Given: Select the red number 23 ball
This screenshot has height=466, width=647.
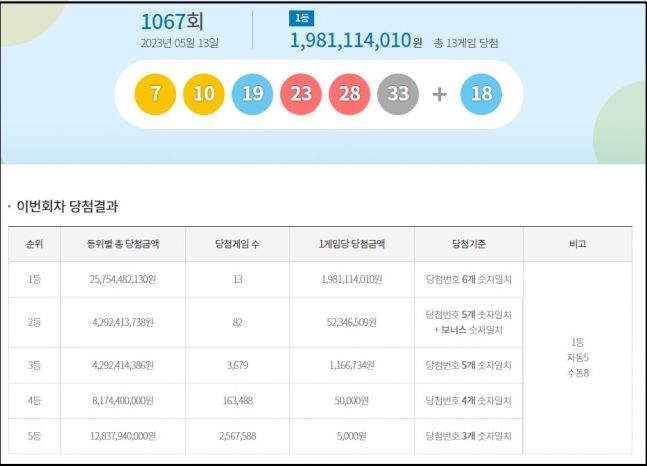Looking at the screenshot, I should click(301, 95).
